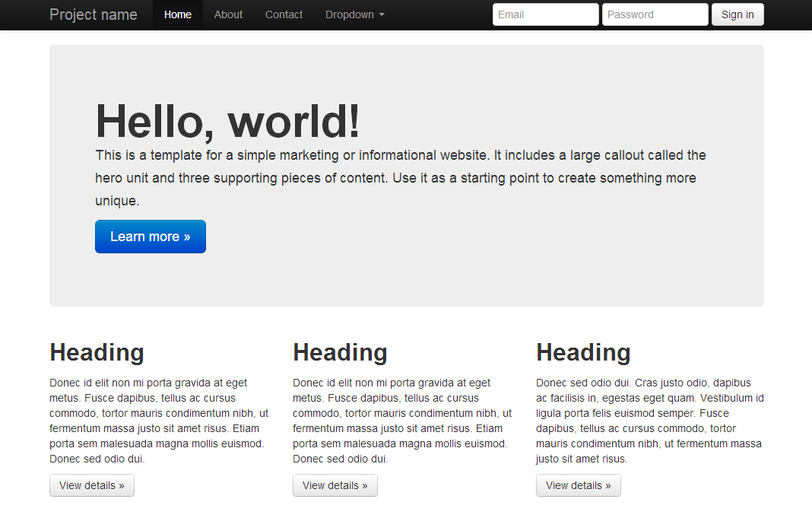Click the left column's Donec id elit paragraph
The image size is (812, 515).
click(158, 421)
